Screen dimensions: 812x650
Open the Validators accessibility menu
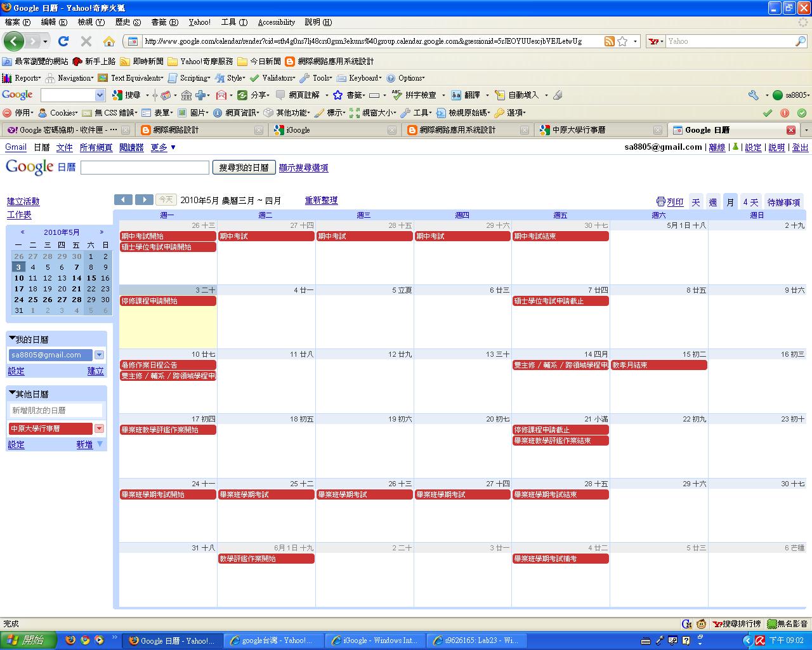click(x=273, y=78)
